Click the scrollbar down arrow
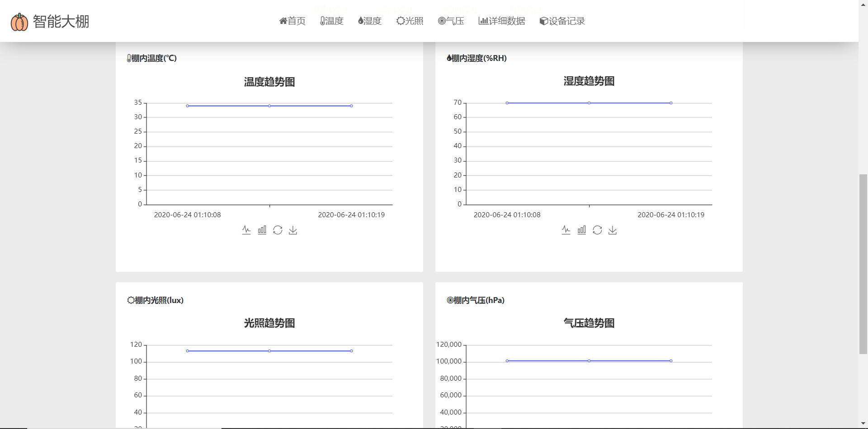868x429 pixels. coord(863,424)
